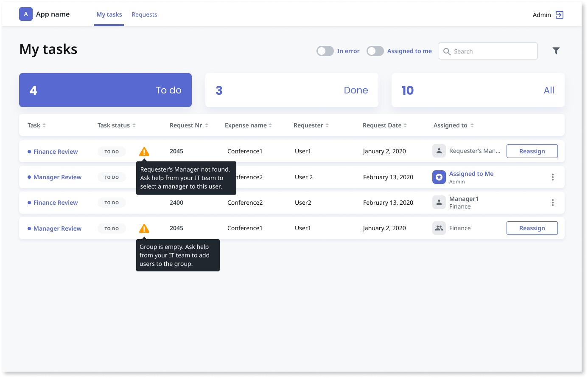Image resolution: width=588 pixels, height=378 pixels.
Task: Open the three-dot menu for the Manager1 row
Action: (553, 203)
